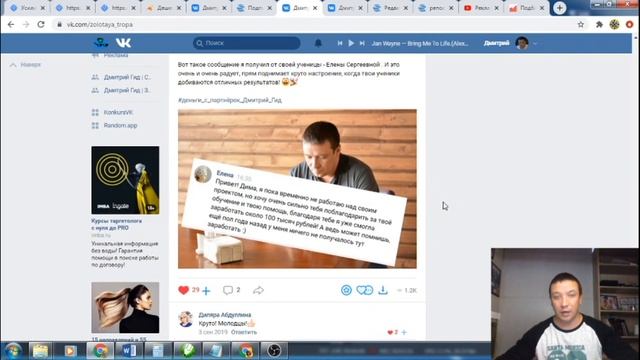The height and width of the screenshot is (360, 640).
Task: Reload the page in Chrome
Action: pyautogui.click(x=41, y=24)
